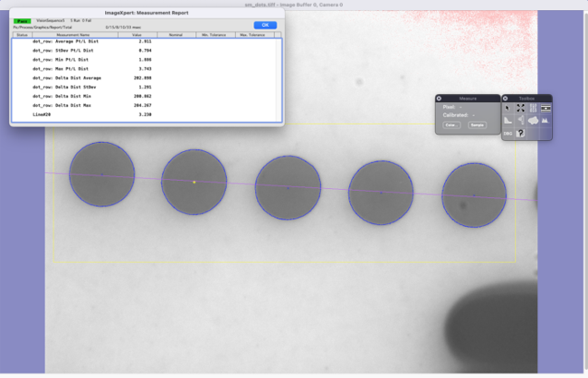Open the help question mark tool
This screenshot has width=588, height=378.
(x=520, y=133)
